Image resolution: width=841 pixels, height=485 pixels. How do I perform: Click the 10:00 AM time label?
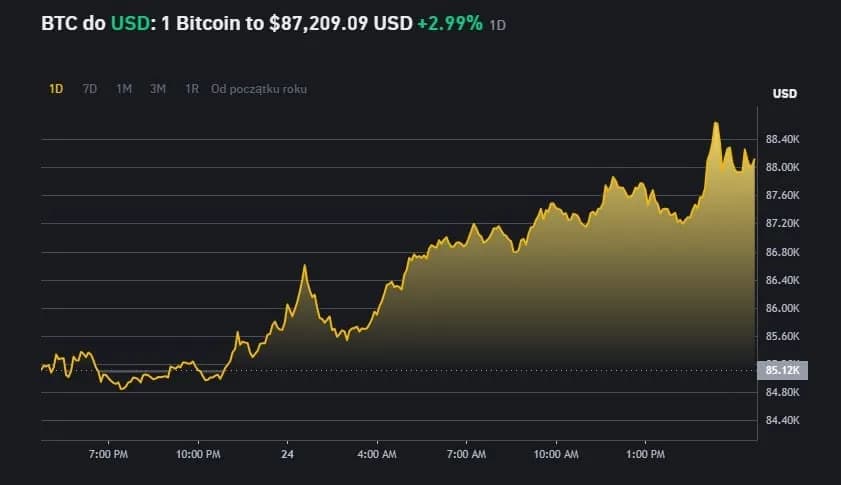(x=557, y=455)
